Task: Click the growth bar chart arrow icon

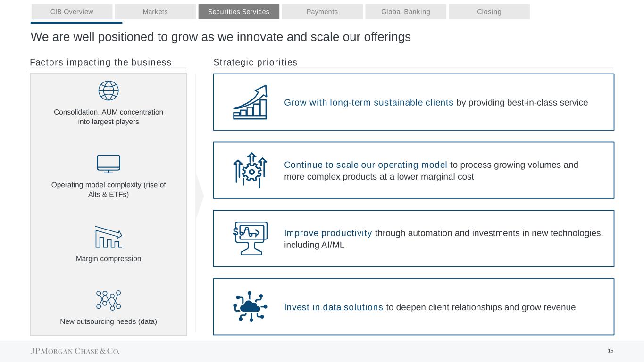Action: click(x=251, y=102)
